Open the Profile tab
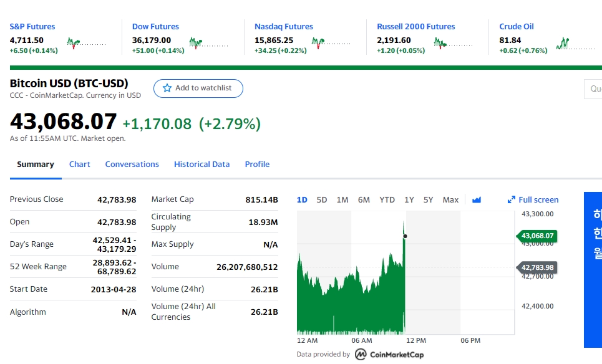Viewport: 602px width, 364px height. point(257,165)
